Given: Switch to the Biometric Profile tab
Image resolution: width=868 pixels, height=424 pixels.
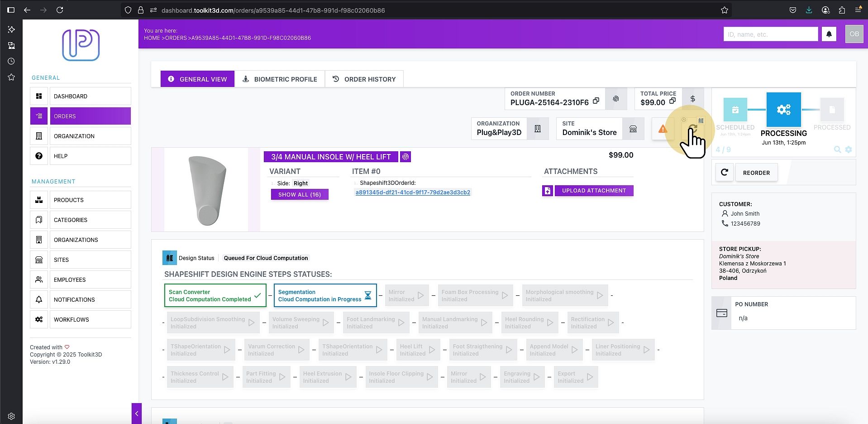Looking at the screenshot, I should pyautogui.click(x=280, y=79).
